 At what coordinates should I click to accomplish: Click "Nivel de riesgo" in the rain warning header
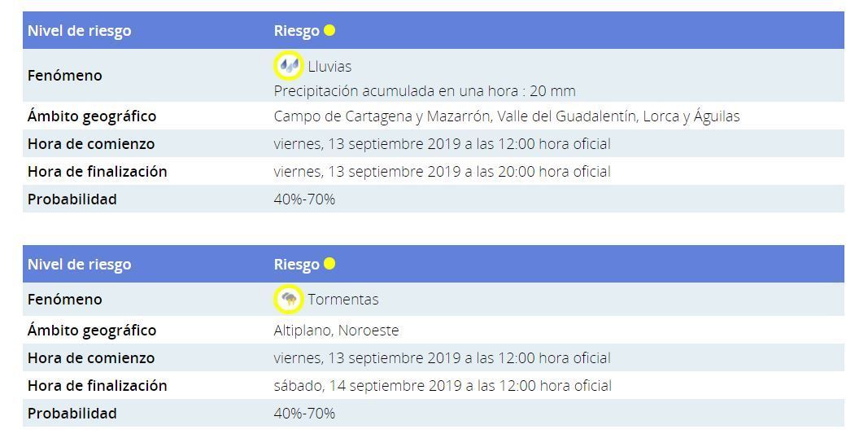point(79,31)
